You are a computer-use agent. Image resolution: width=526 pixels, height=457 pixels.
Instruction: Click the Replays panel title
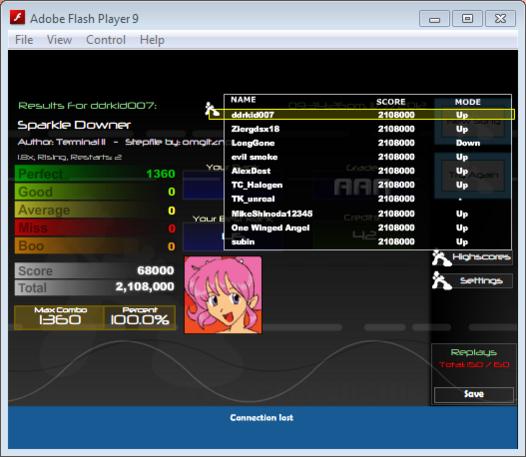(x=474, y=352)
